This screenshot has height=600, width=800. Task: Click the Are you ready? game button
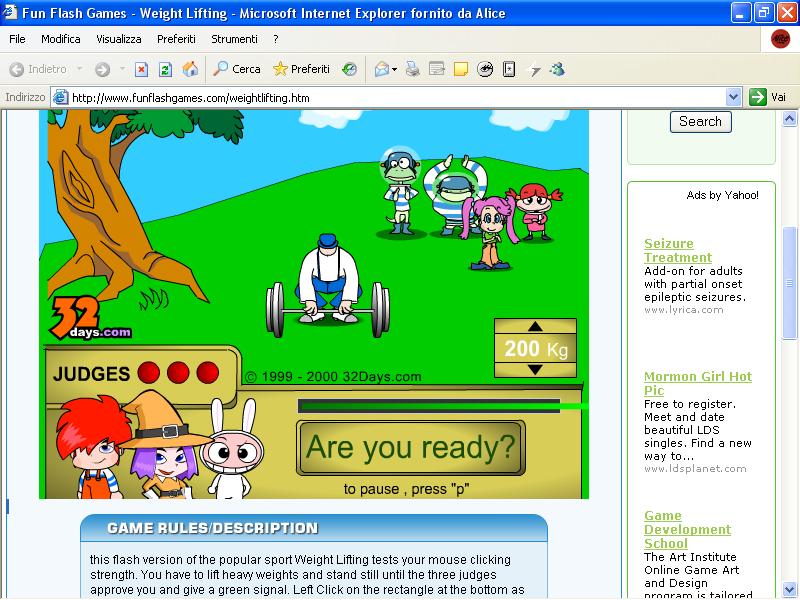click(x=411, y=447)
